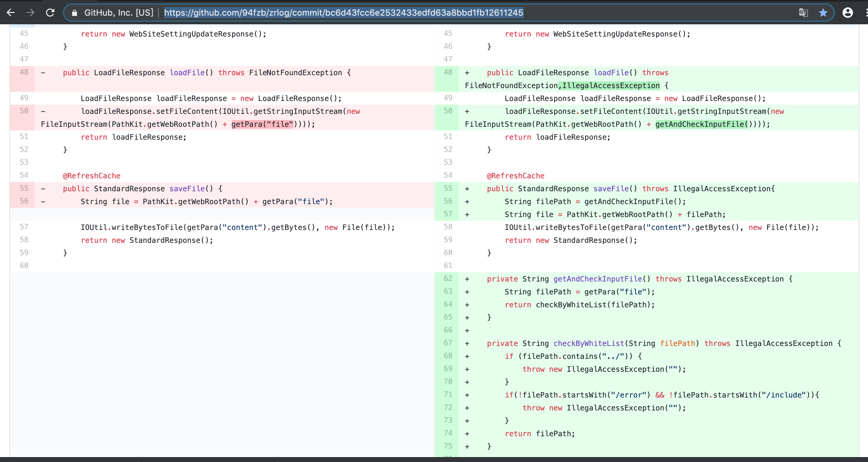Toggle the bookmark star for this page
The image size is (868, 462).
click(823, 13)
